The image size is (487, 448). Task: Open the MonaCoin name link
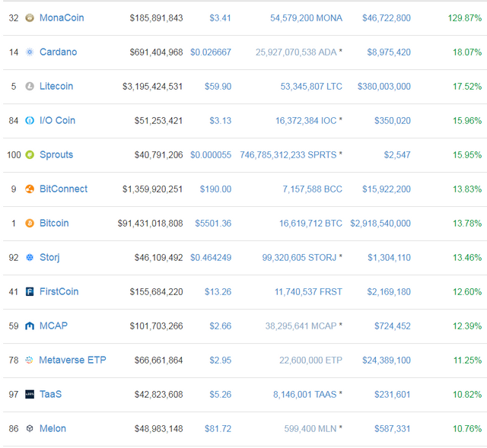point(62,18)
